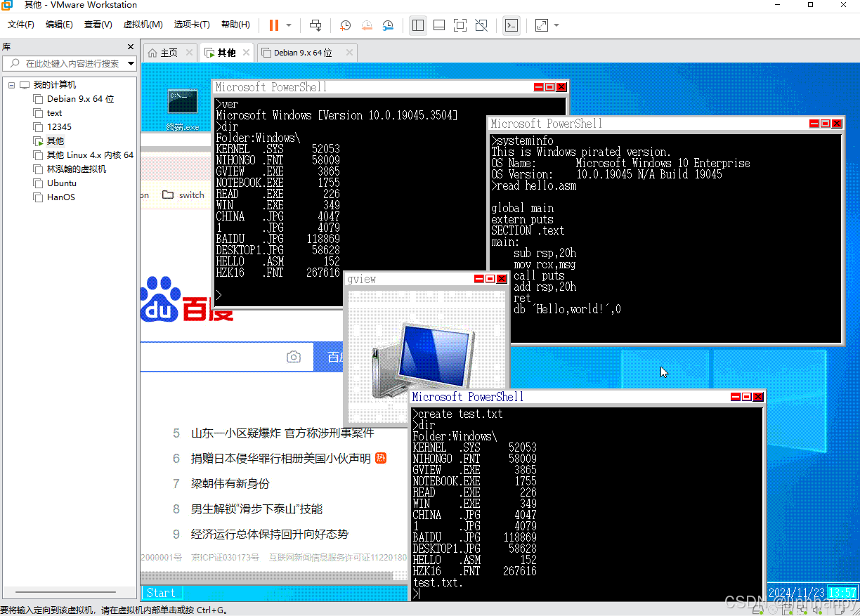This screenshot has width=860, height=616.
Task: Click the 京ICP证030173号 footer link
Action: (226, 558)
